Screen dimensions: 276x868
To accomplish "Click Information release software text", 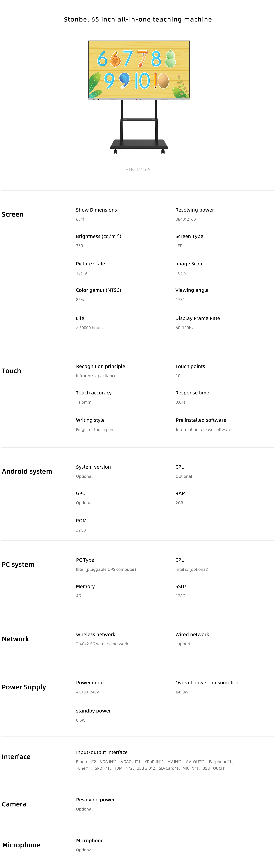I will tap(203, 430).
